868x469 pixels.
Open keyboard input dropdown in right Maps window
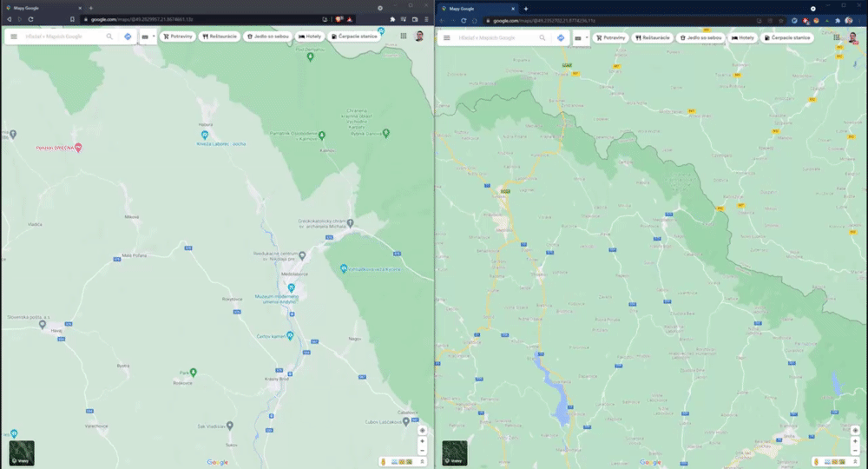coord(580,37)
